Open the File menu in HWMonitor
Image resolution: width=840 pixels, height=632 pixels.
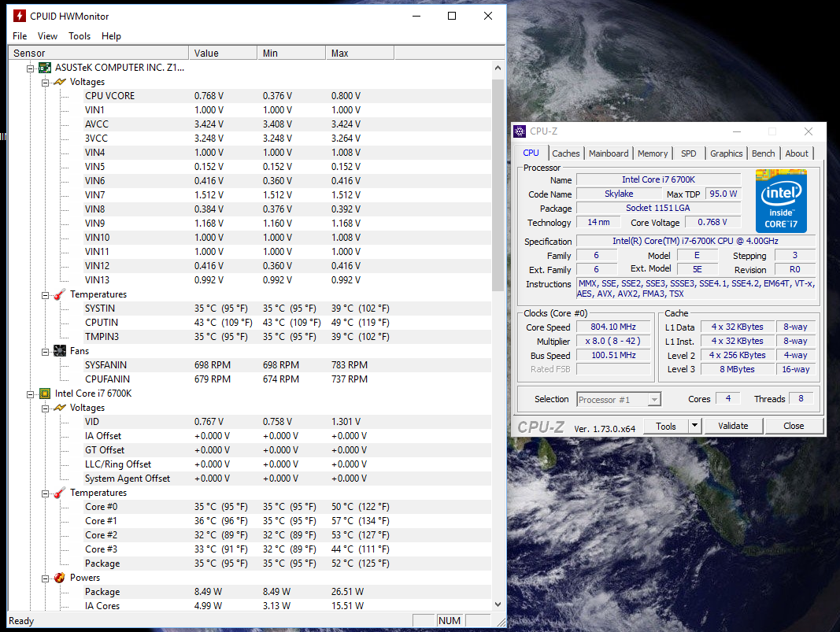(x=20, y=36)
